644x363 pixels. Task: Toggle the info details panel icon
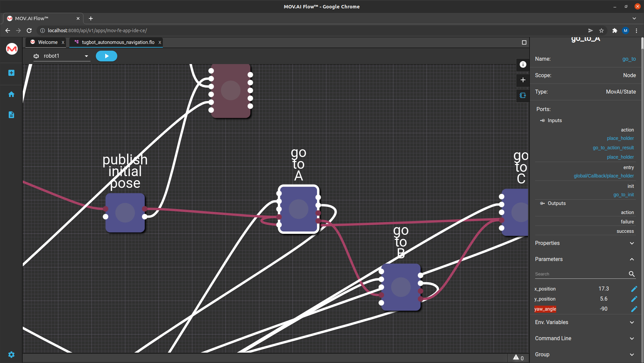[x=523, y=64]
